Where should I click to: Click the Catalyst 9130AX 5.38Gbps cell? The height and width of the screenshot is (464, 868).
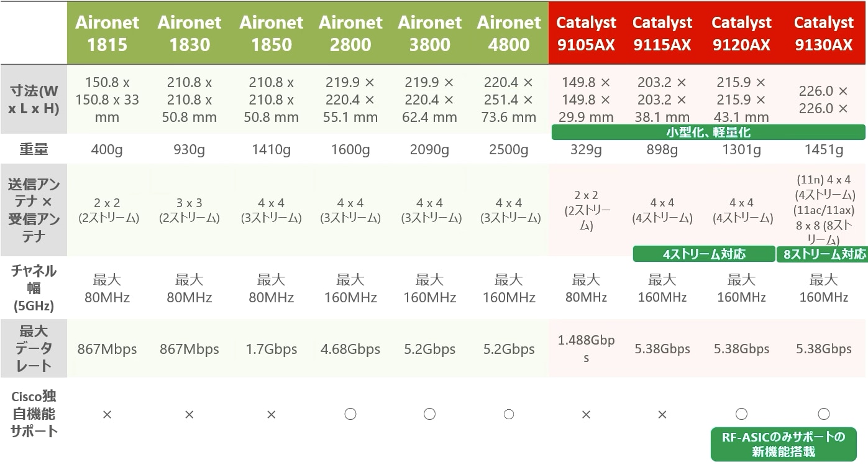(824, 349)
